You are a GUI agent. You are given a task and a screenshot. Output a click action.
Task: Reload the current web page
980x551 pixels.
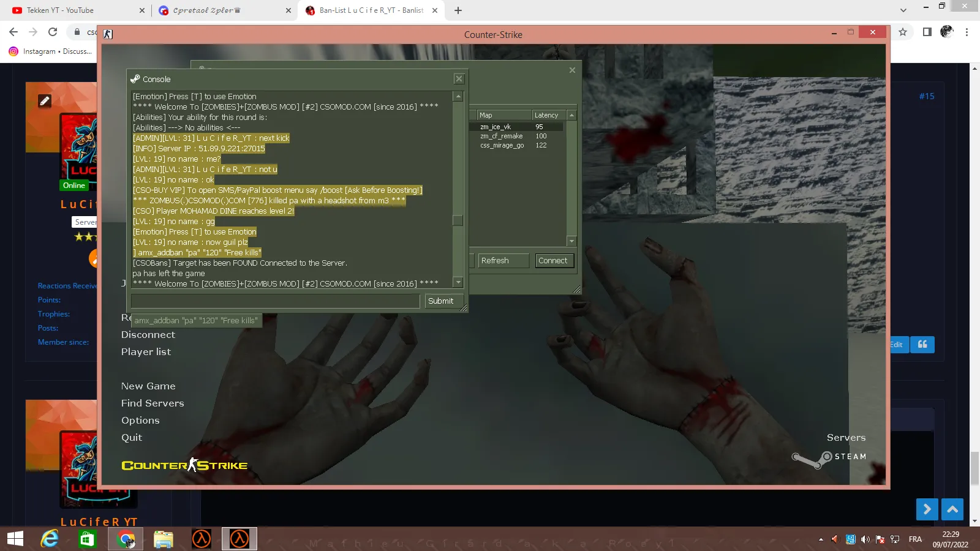coord(53,32)
